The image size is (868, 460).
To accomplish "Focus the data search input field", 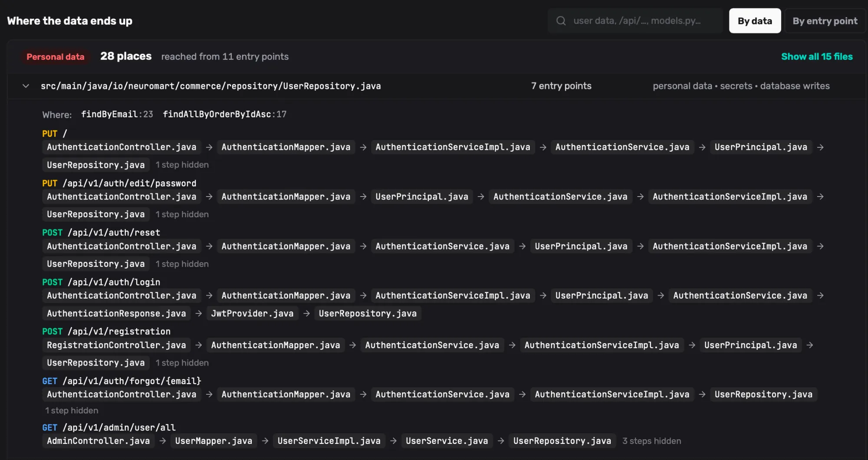I will click(635, 21).
